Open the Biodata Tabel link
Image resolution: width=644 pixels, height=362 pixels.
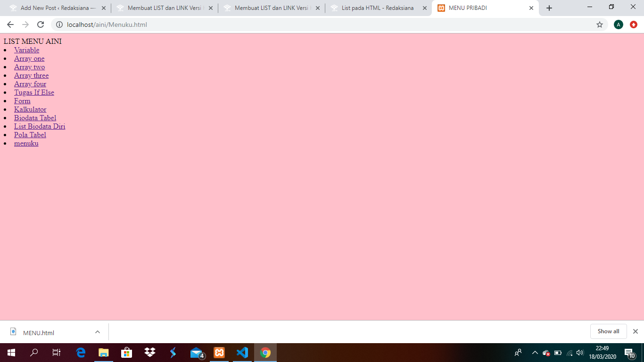[x=35, y=118]
